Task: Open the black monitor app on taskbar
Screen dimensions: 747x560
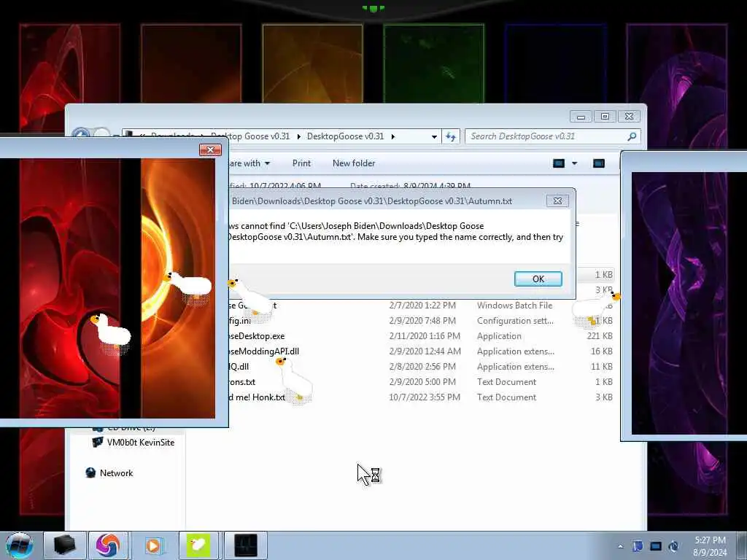Action: pyautogui.click(x=245, y=545)
